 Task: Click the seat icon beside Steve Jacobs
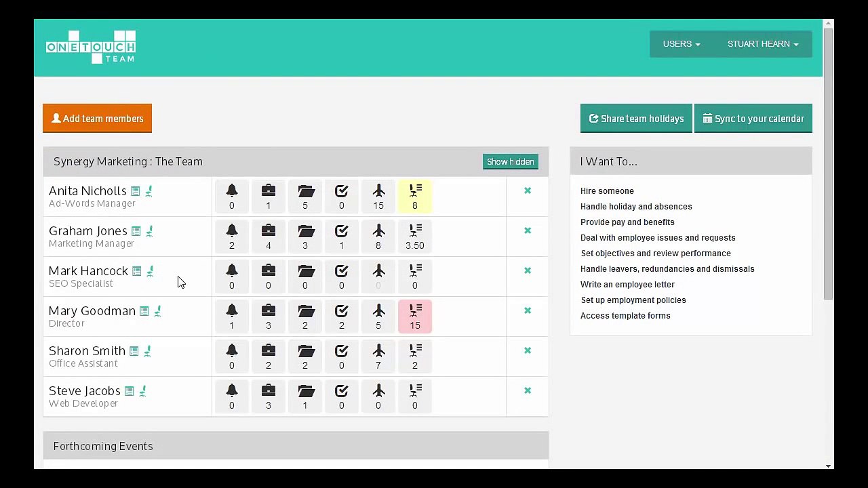click(143, 392)
